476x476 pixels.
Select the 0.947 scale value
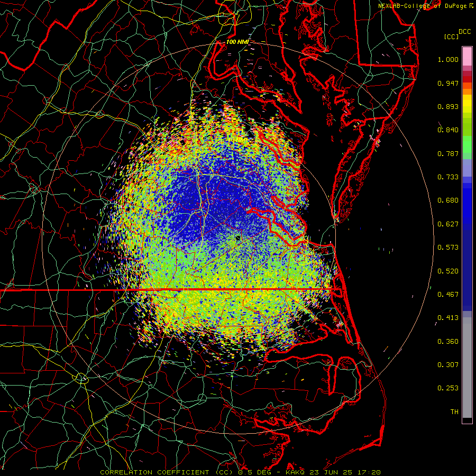point(448,83)
